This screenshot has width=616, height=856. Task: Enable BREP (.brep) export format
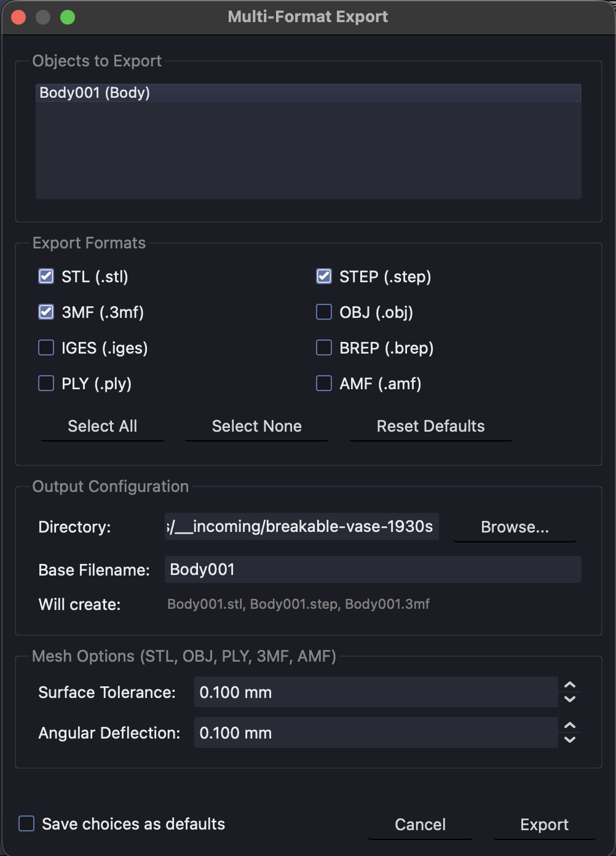coord(324,348)
